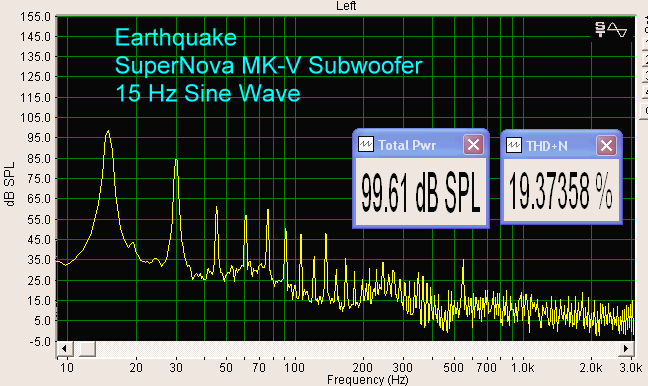Click the 'Earthquake' annotation text
The width and height of the screenshot is (648, 386).
click(x=176, y=38)
